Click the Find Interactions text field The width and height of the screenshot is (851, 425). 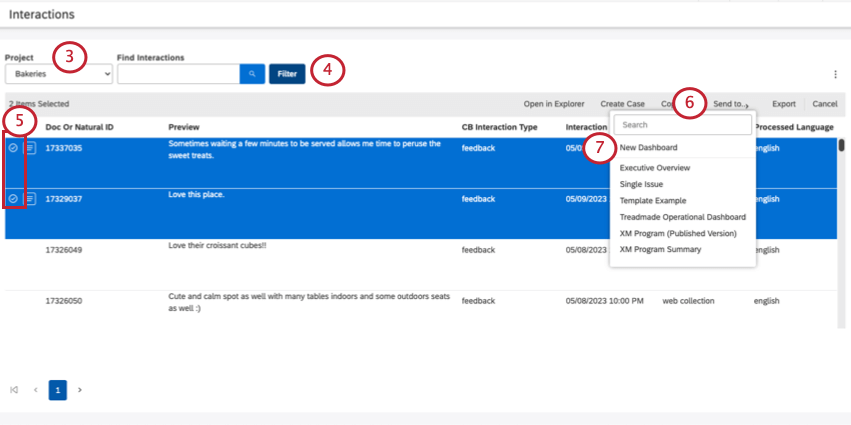[178, 74]
